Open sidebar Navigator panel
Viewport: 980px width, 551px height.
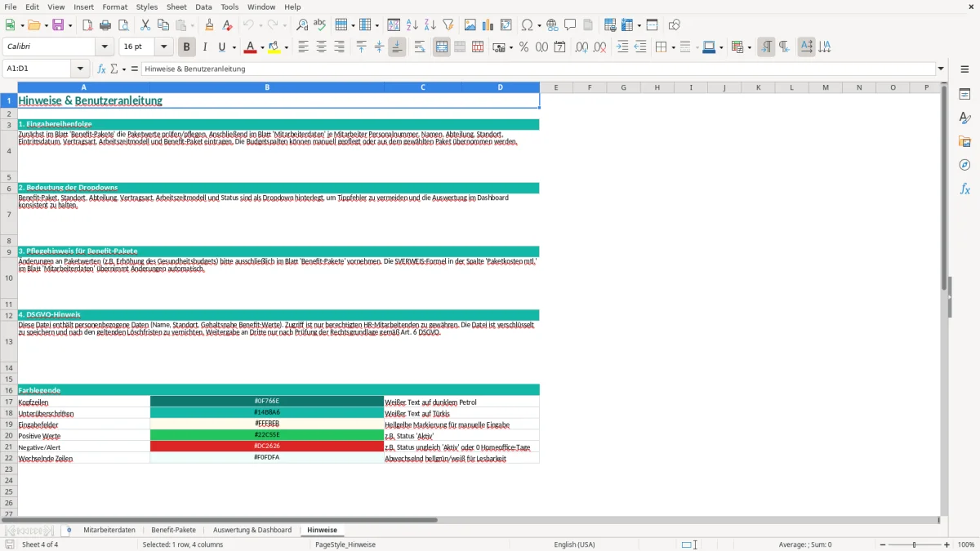point(964,165)
